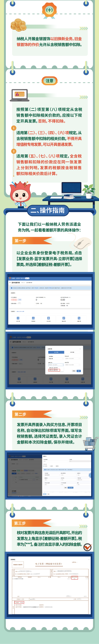Click the 含税销售额 input field
This screenshot has height=644, width=99.
[x=56, y=461]
